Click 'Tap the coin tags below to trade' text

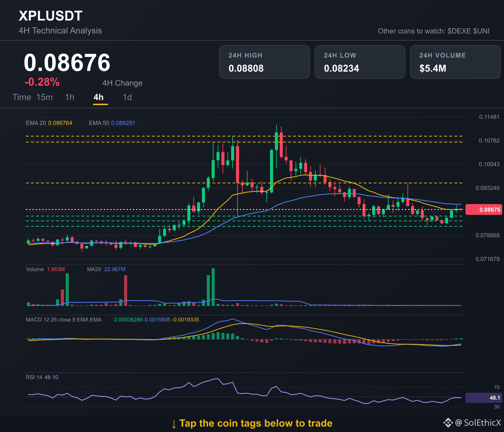(x=256, y=423)
